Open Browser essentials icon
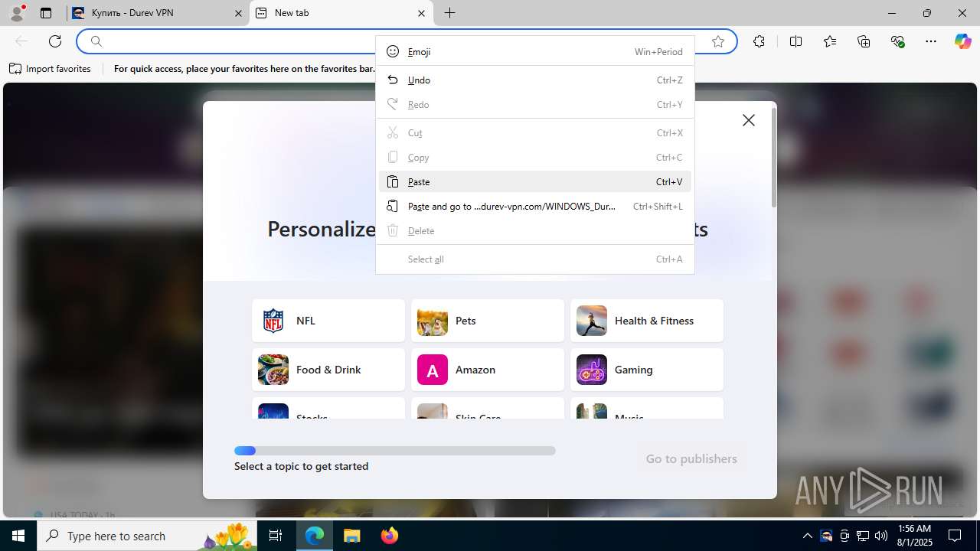This screenshot has width=980, height=551. point(897,41)
